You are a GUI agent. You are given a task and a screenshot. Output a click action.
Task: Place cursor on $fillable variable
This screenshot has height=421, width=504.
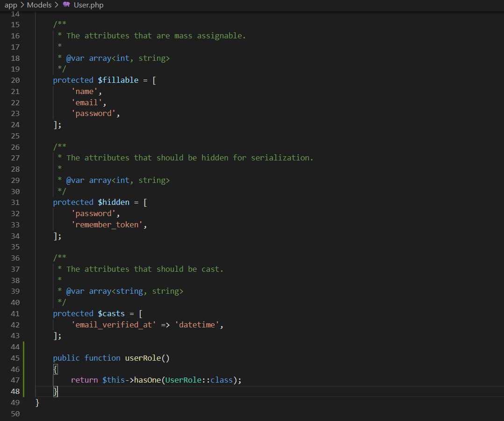[118, 80]
